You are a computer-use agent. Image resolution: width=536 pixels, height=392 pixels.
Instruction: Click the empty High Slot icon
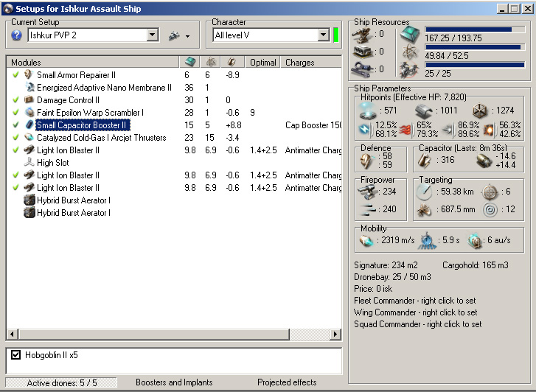29,162
